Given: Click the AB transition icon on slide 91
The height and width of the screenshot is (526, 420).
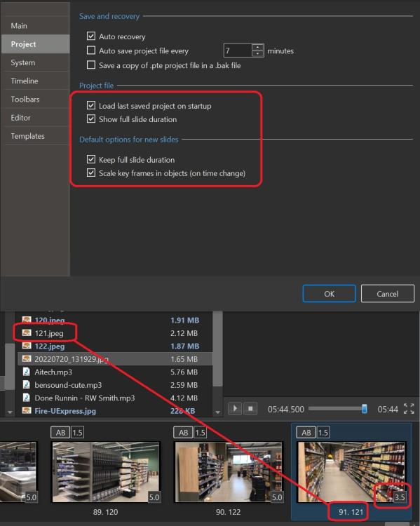Looking at the screenshot, I should 306,433.
